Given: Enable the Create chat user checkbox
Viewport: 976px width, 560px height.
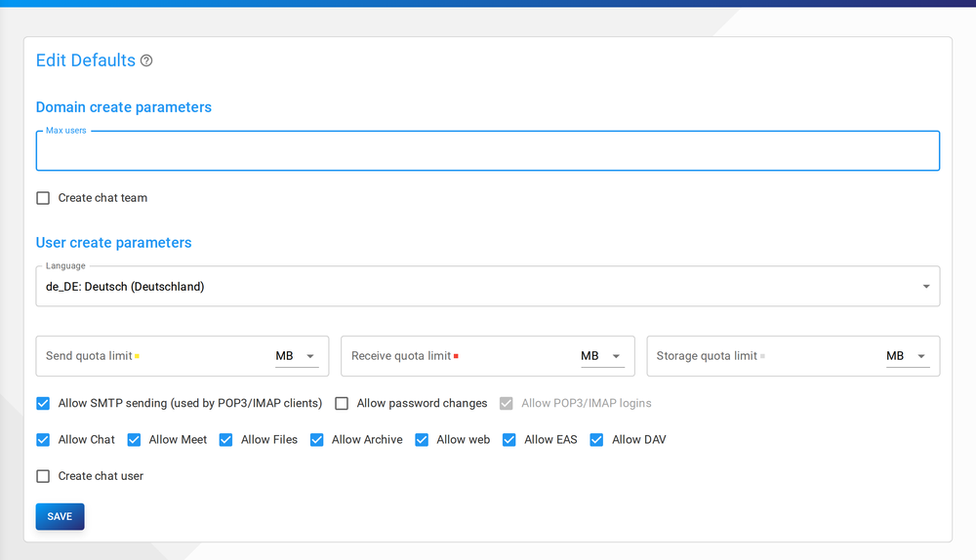Looking at the screenshot, I should 43,476.
